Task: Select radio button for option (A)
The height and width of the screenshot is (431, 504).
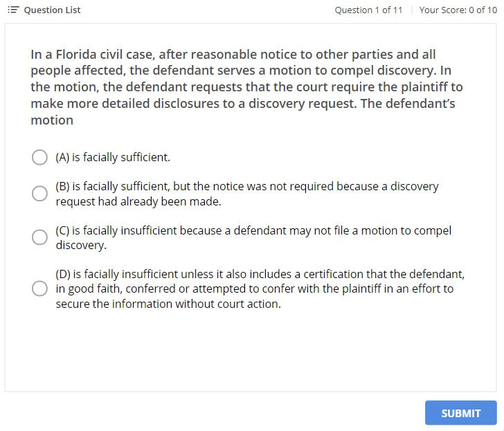Action: 40,158
